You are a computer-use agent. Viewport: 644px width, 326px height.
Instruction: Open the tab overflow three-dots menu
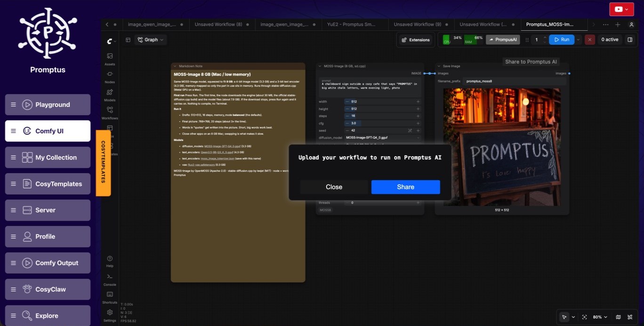click(605, 24)
